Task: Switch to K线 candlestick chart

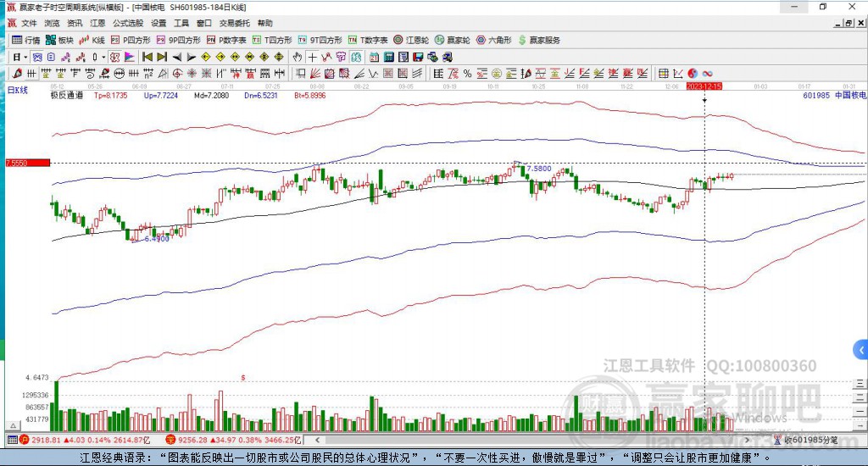Action: (92, 40)
